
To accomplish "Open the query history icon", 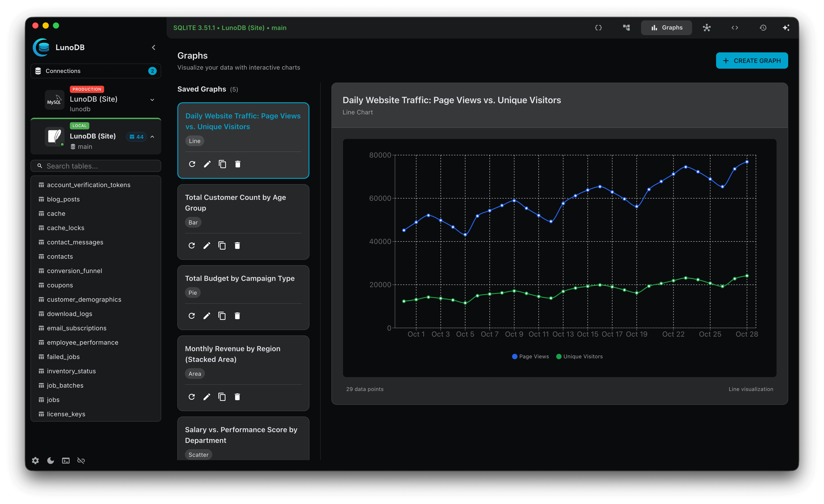I will (763, 28).
